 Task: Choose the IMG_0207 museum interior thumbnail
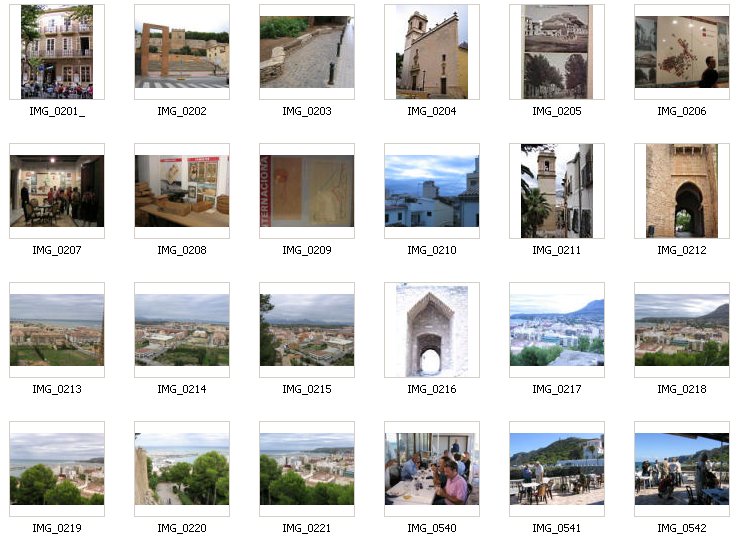tap(57, 191)
